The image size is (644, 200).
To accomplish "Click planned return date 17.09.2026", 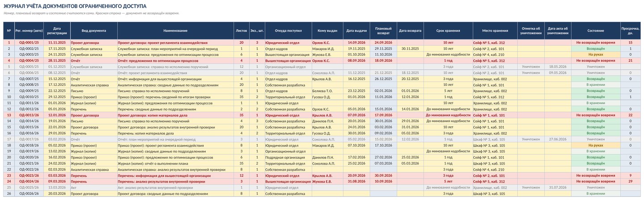I will [x=383, y=115].
